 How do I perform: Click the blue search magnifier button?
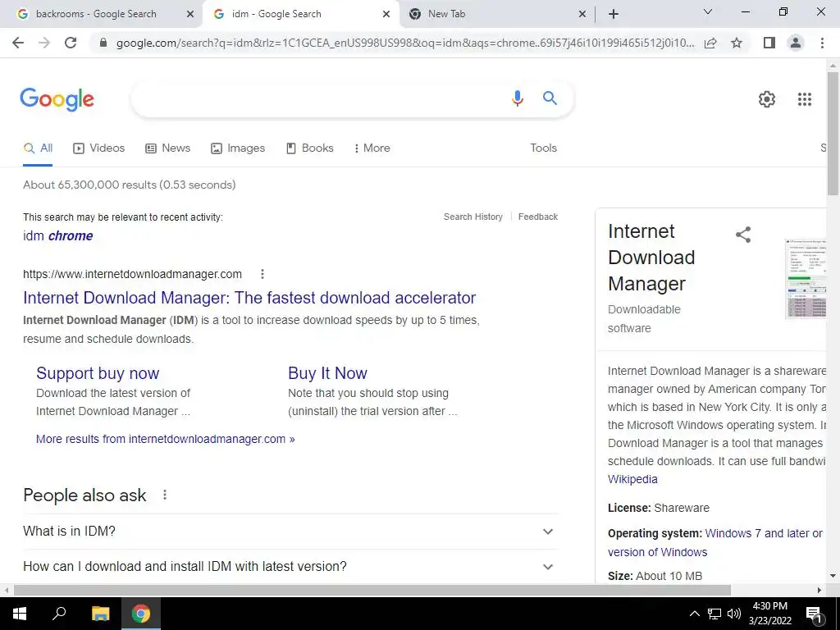click(x=550, y=98)
